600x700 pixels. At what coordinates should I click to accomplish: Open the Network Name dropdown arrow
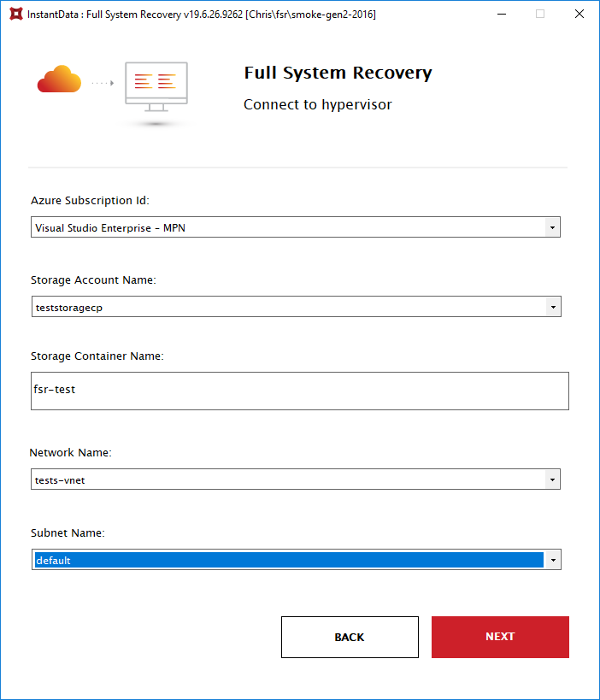[552, 479]
